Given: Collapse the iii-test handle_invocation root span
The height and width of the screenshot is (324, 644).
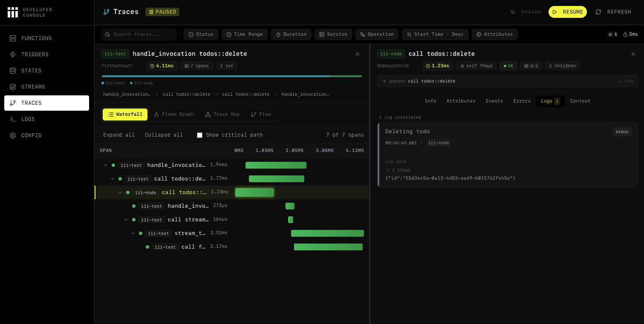Looking at the screenshot, I should pos(106,165).
